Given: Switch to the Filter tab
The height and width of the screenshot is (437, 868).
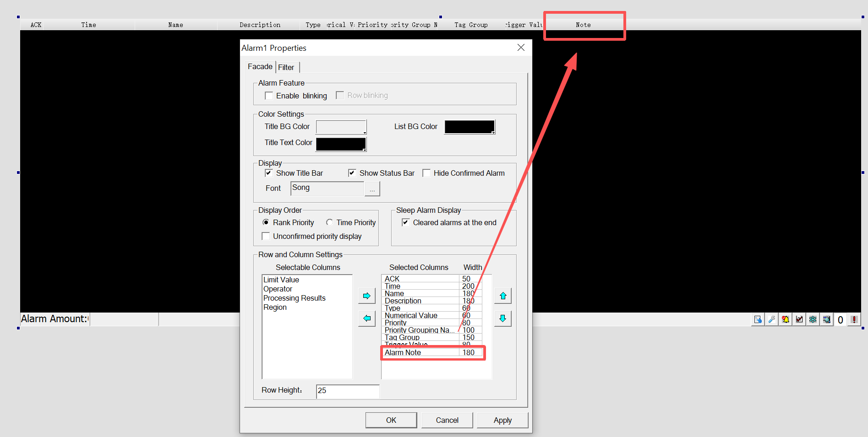Looking at the screenshot, I should 286,67.
